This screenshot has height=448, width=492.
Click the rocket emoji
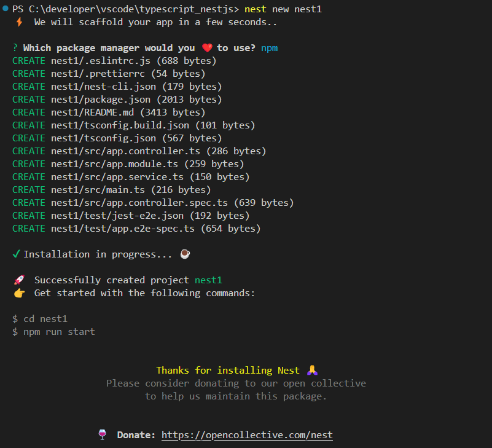(x=19, y=280)
